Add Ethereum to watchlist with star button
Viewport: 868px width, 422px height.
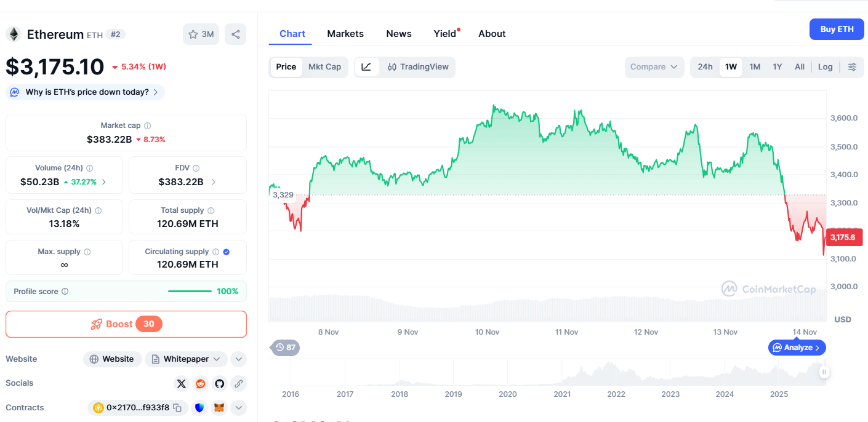(201, 34)
